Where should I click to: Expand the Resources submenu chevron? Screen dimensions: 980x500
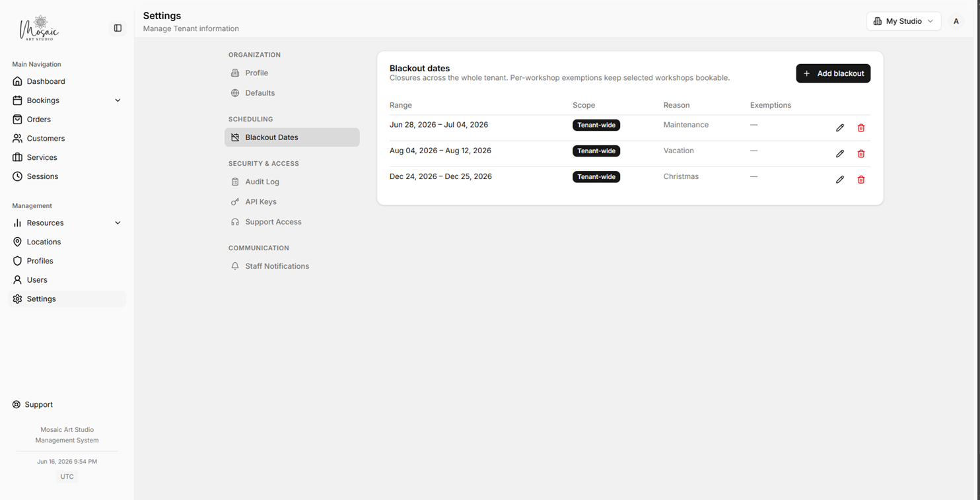click(118, 223)
